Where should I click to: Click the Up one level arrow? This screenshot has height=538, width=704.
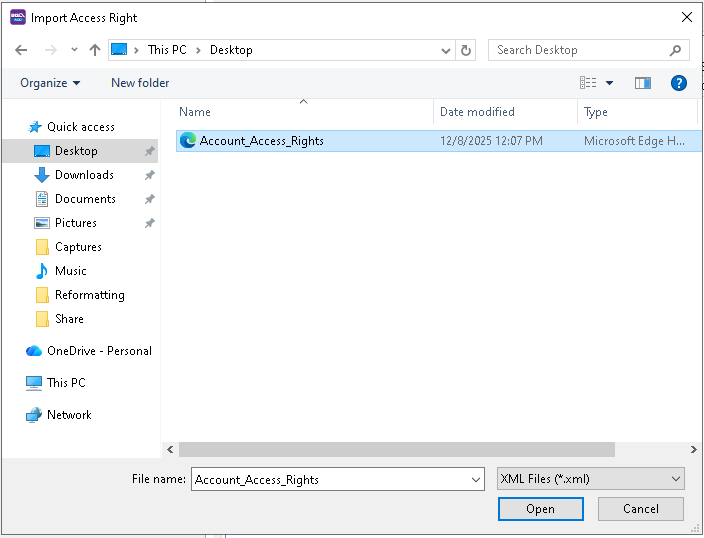[x=95, y=50]
